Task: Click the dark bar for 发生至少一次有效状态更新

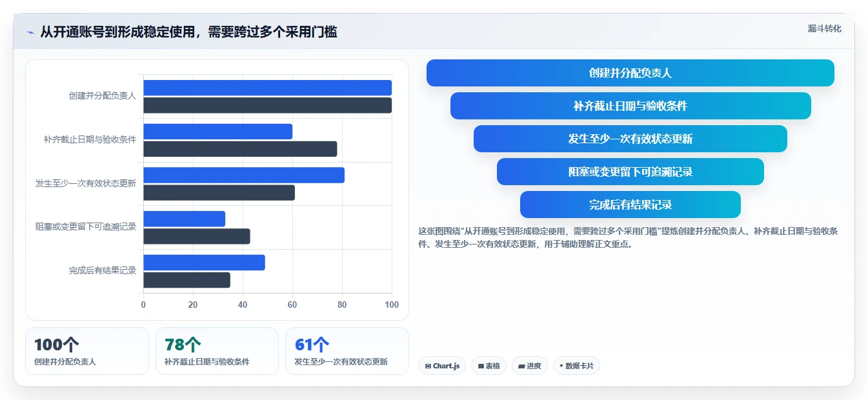Action: (x=219, y=193)
